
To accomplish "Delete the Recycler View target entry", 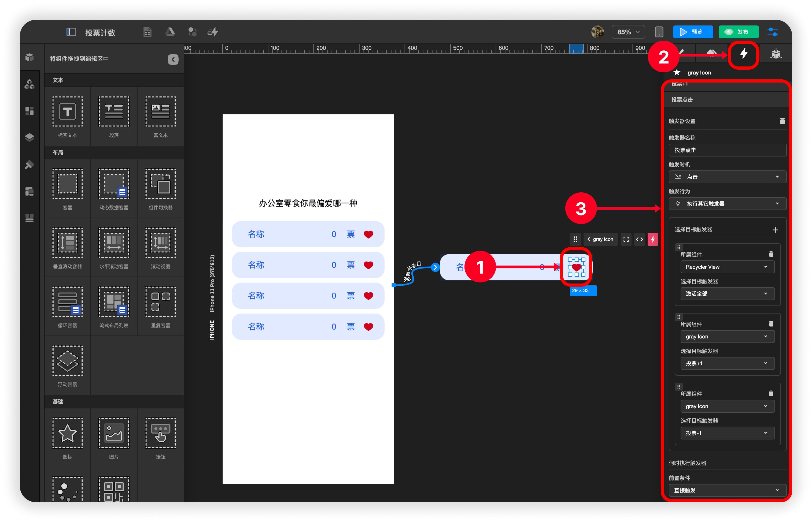I will click(771, 254).
